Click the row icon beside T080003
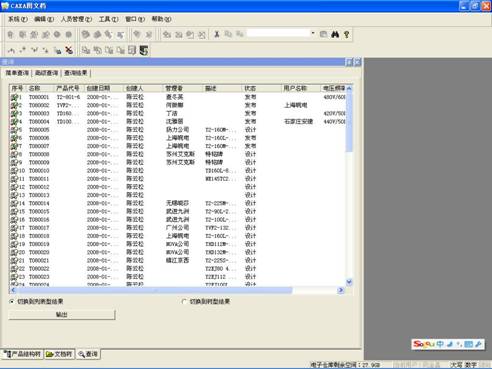The height and width of the screenshot is (369, 492). 14,113
